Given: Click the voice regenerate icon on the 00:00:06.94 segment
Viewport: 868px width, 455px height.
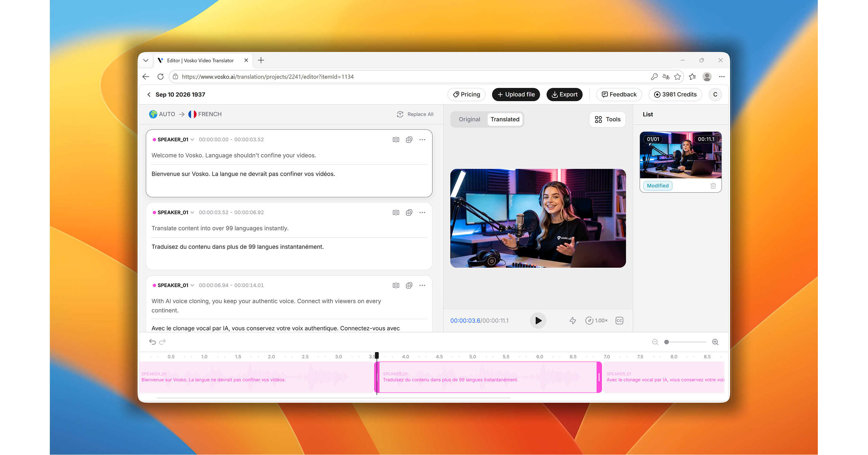Looking at the screenshot, I should click(409, 285).
